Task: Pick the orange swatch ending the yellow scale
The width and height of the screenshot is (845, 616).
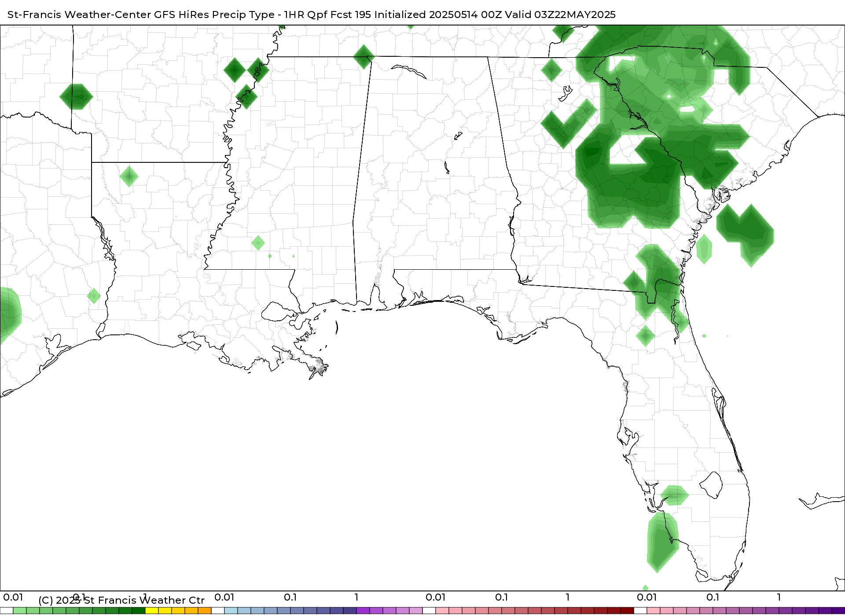Action: [x=205, y=611]
